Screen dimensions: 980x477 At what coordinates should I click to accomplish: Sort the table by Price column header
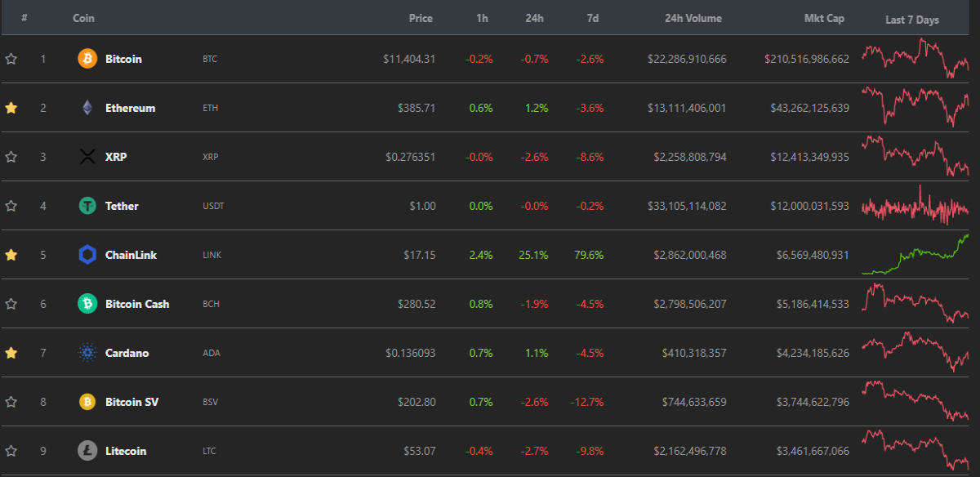[421, 18]
